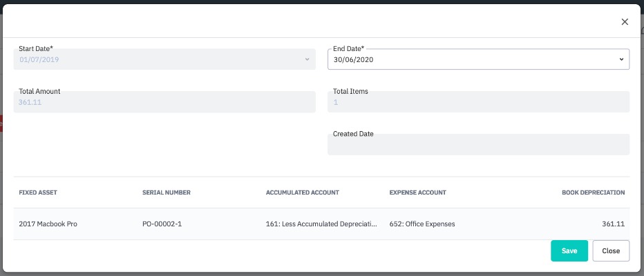Screen dimensions: 644x276
Task: Click the Expense Account column header
Action: click(417, 193)
